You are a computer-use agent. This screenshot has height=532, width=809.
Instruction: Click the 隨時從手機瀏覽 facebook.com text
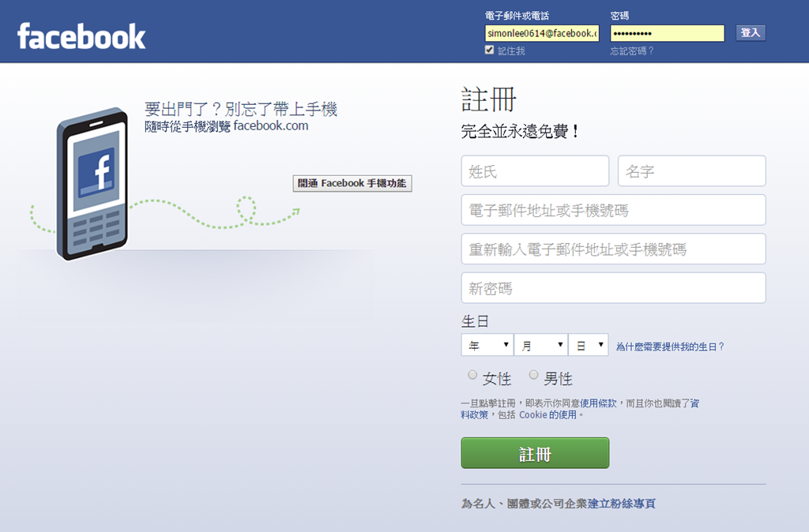pyautogui.click(x=227, y=126)
